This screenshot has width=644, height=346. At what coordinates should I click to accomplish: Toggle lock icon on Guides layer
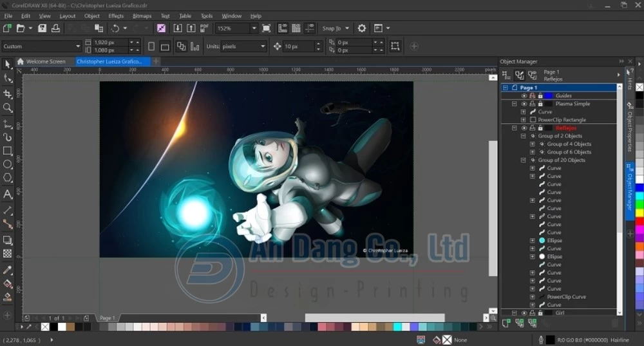tap(540, 96)
